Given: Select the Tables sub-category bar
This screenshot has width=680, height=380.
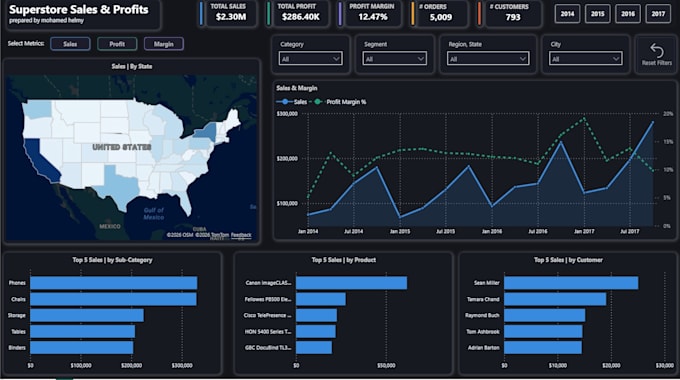Looking at the screenshot, I should point(82,331).
